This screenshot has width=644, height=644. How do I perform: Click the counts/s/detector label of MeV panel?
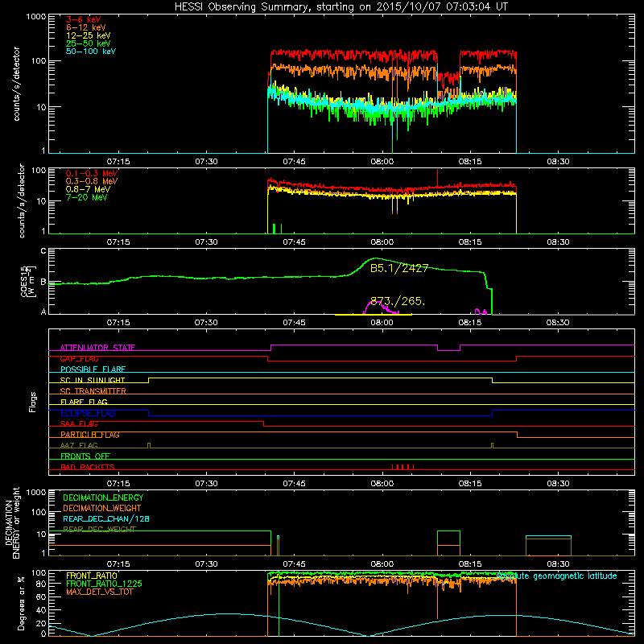pyautogui.click(x=21, y=200)
